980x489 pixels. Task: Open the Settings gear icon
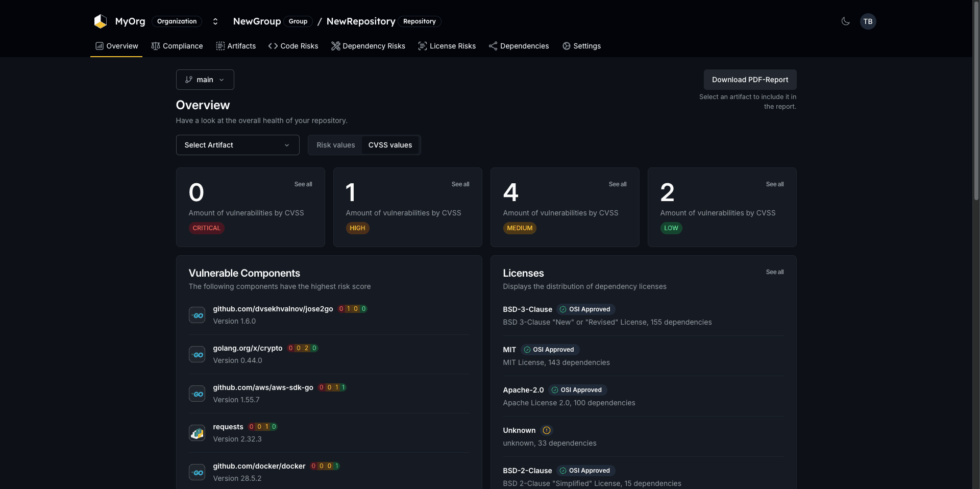pos(567,46)
